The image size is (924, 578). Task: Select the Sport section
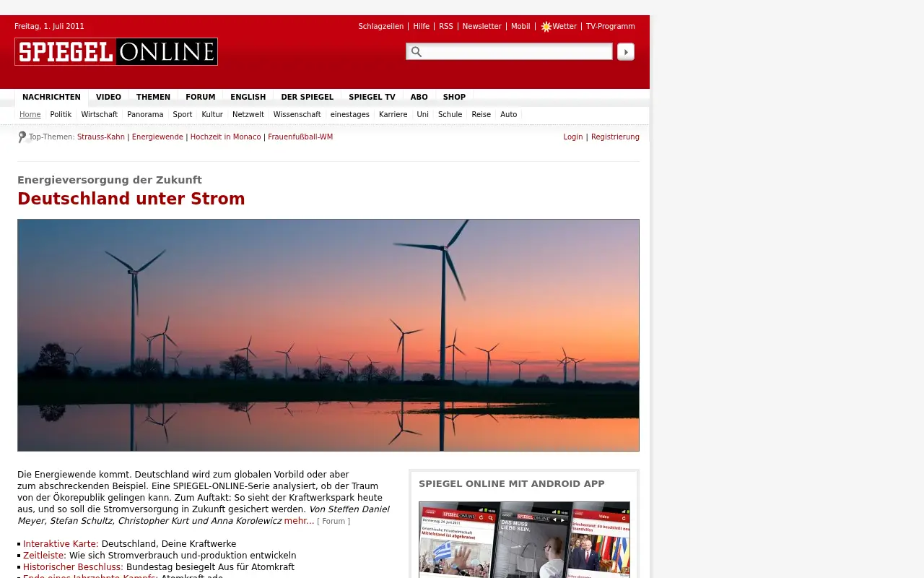(x=183, y=115)
